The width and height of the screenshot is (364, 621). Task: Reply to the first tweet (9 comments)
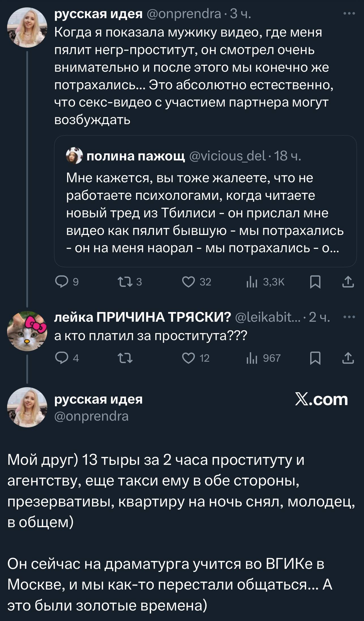click(x=60, y=282)
